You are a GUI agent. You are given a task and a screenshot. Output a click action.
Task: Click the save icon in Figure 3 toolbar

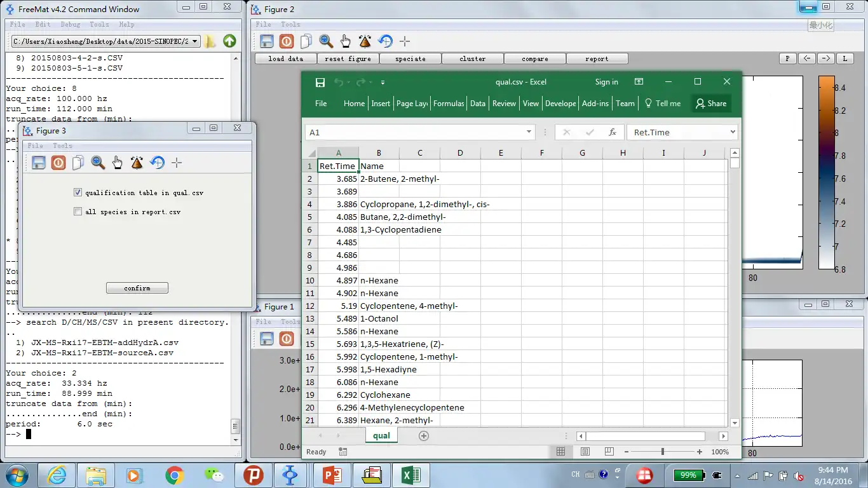coord(39,163)
